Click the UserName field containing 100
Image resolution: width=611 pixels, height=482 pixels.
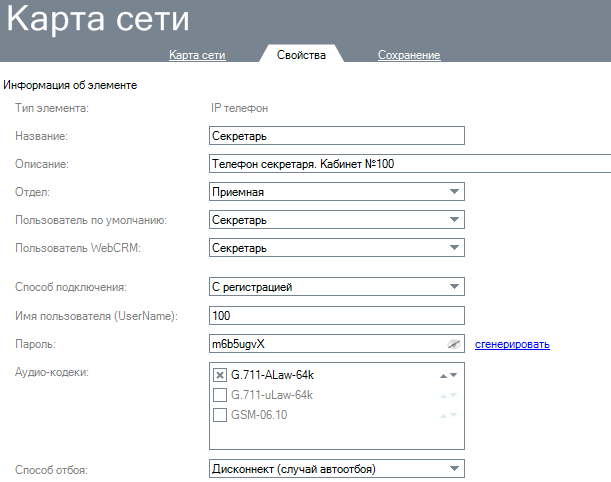click(x=337, y=315)
